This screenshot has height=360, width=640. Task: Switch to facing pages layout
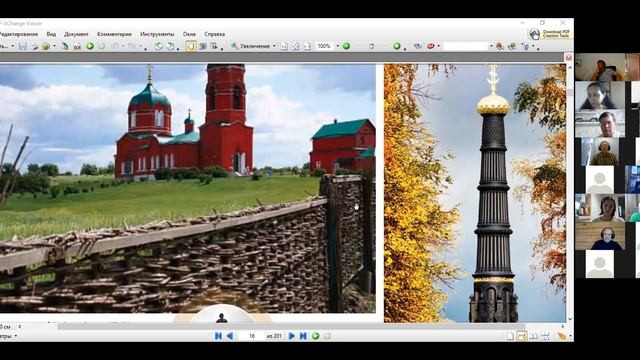pyautogui.click(x=533, y=336)
